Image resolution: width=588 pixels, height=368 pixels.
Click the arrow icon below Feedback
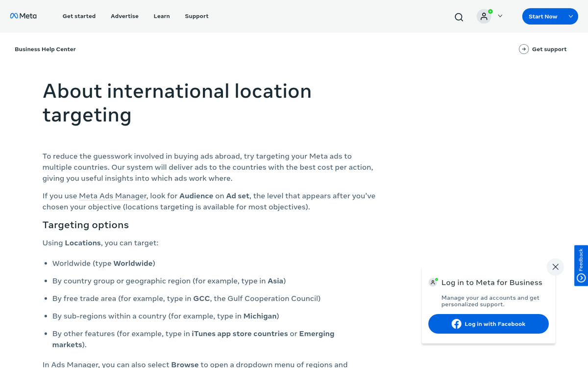tap(581, 278)
